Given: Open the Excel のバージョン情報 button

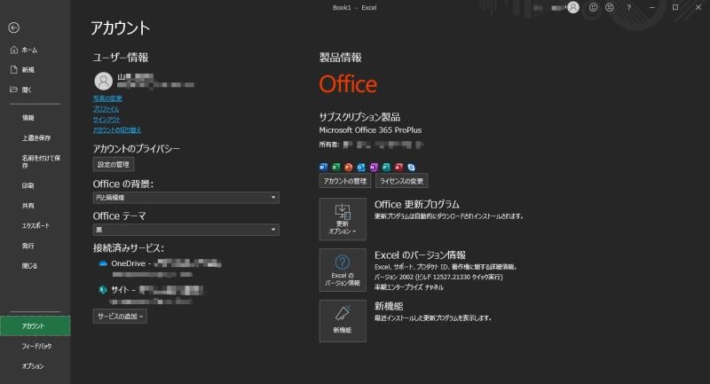Looking at the screenshot, I should (343, 270).
